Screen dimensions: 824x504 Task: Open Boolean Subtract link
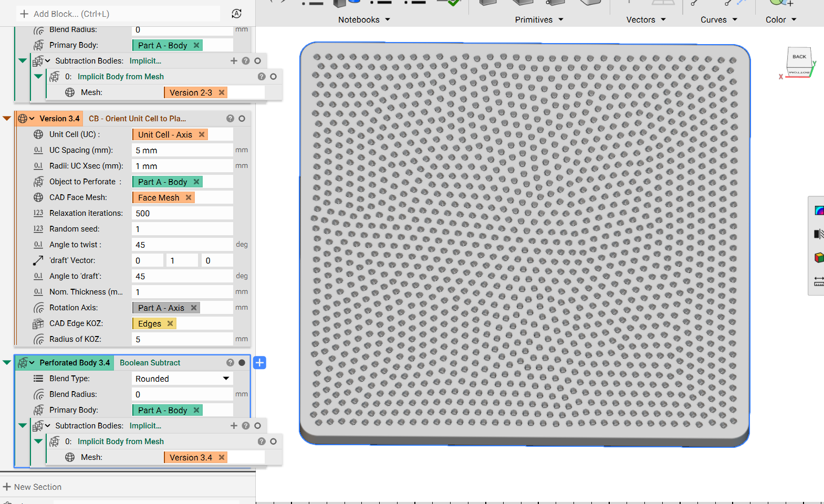click(150, 363)
